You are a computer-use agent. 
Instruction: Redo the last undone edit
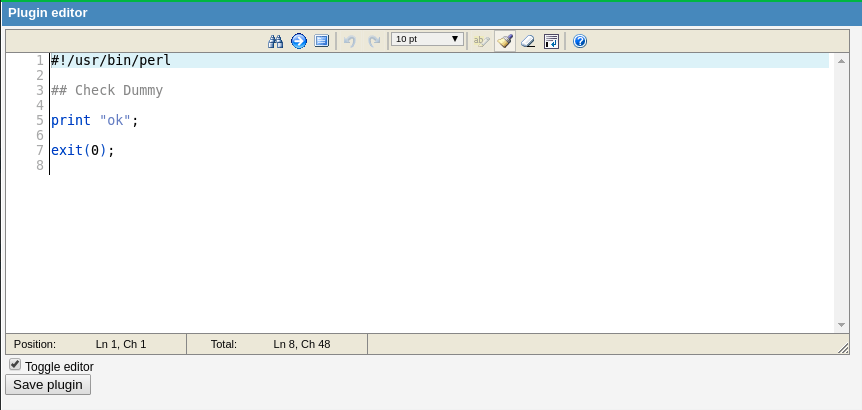(374, 41)
